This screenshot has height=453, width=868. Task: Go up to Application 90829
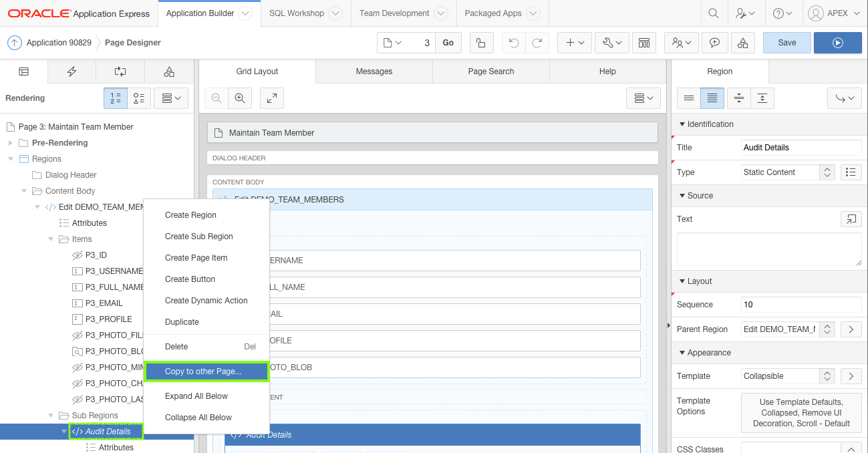tap(50, 43)
